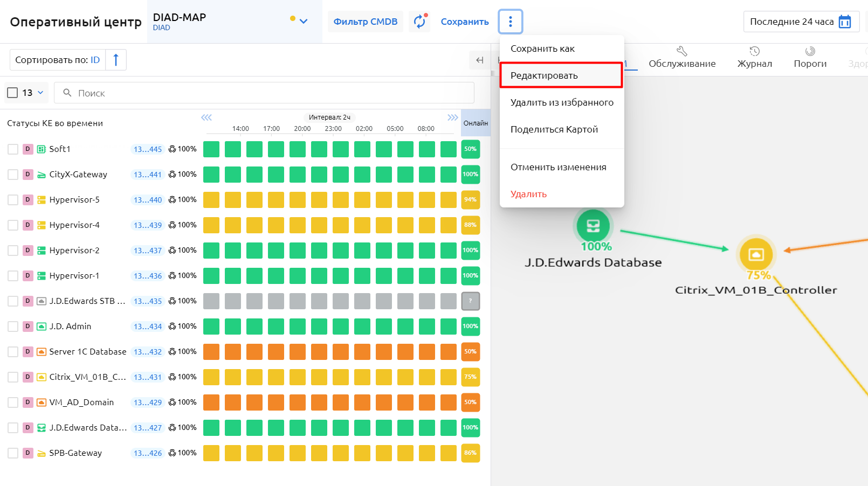Expand the DIAD-MAP map selector dropdown

coord(303,22)
